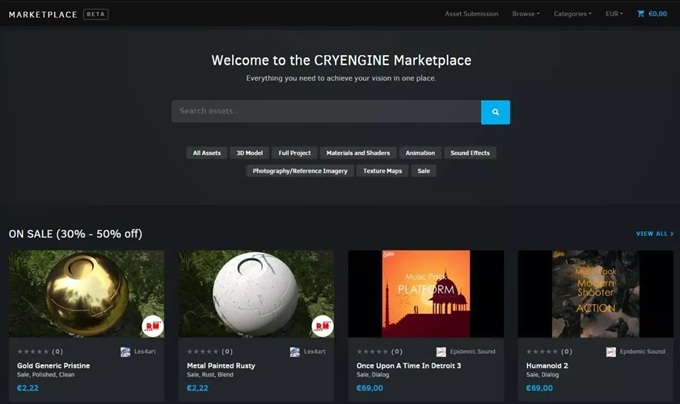Click the BETA badge

pos(96,14)
